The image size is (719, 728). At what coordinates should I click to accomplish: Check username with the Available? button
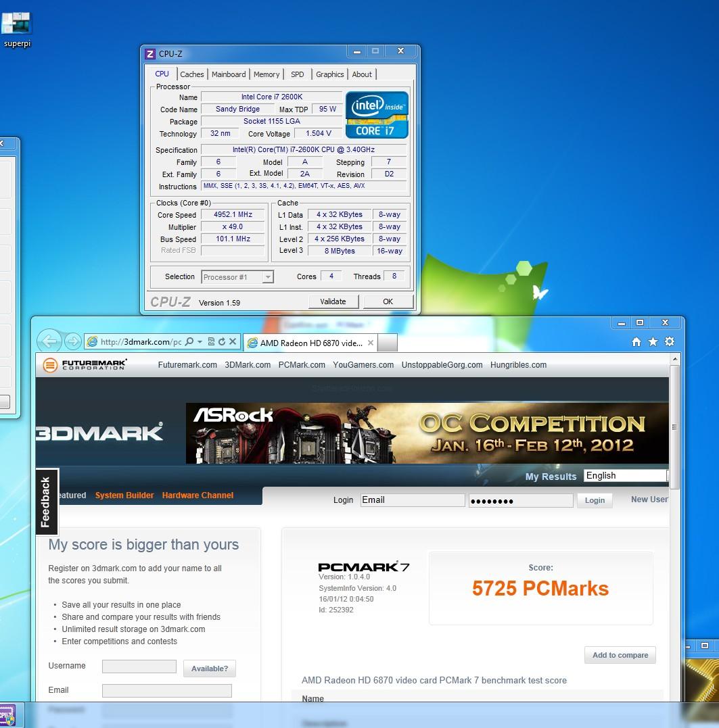pos(210,669)
